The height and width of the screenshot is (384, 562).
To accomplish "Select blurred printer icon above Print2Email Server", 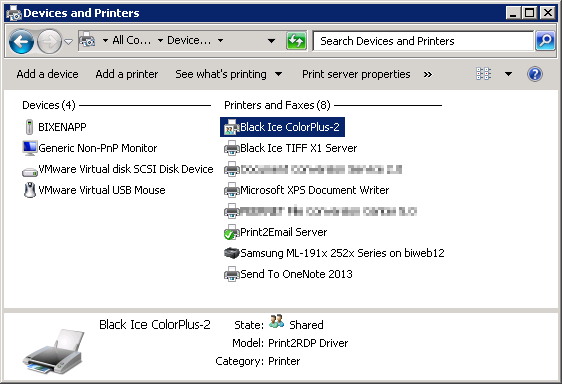I will [x=232, y=211].
